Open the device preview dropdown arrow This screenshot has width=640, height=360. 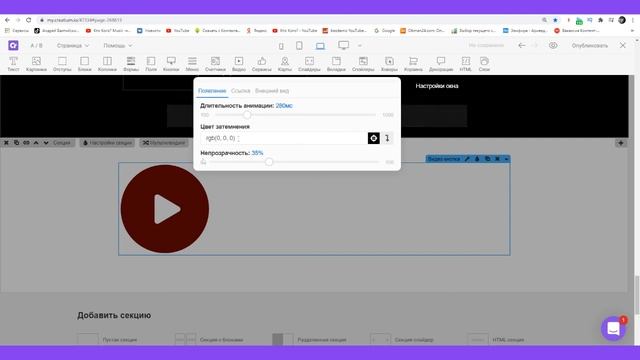click(x=360, y=46)
